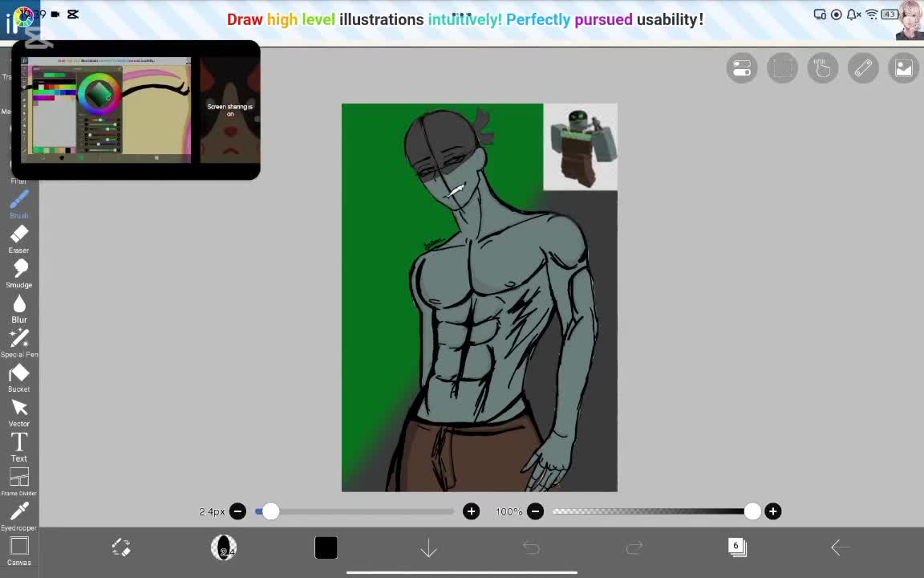This screenshot has height=578, width=924.
Task: Select the Bucket fill tool
Action: (19, 378)
